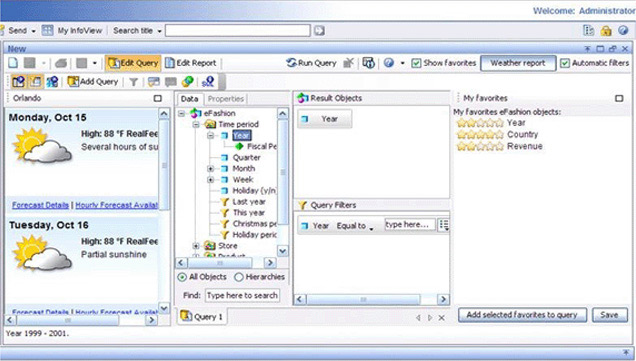The height and width of the screenshot is (361, 636).
Task: Set the Year favorite star rating
Action: [480, 122]
